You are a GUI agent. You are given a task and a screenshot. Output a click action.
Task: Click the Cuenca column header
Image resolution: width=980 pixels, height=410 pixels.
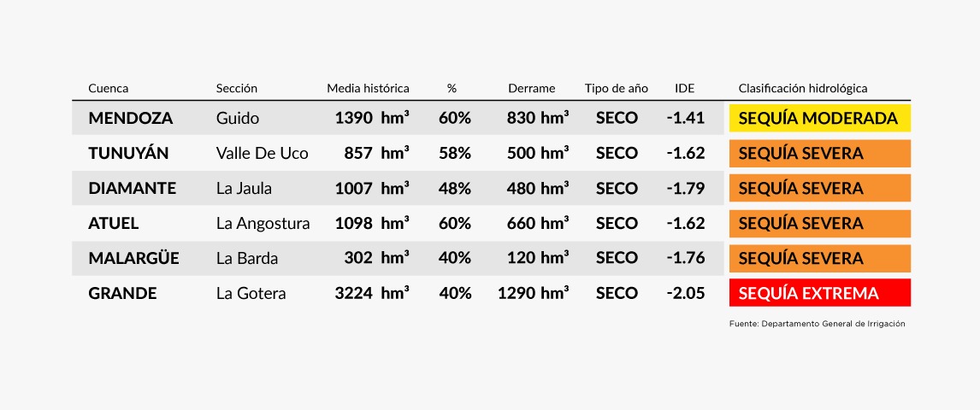pyautogui.click(x=109, y=88)
